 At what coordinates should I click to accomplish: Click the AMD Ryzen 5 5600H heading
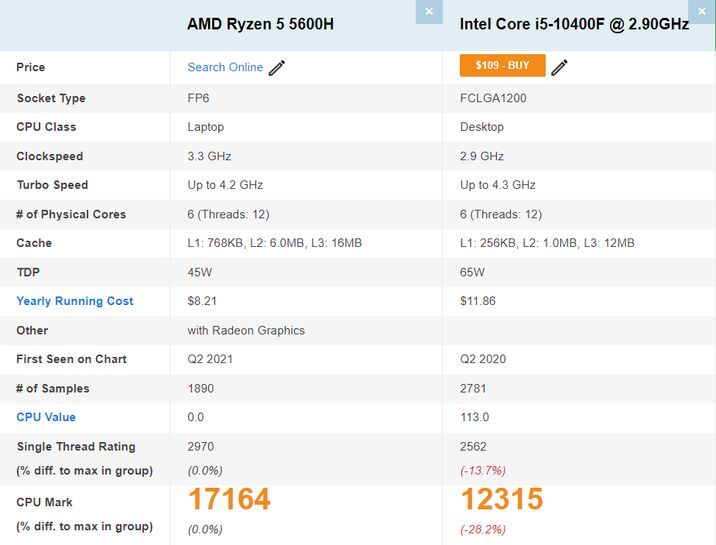pos(260,24)
